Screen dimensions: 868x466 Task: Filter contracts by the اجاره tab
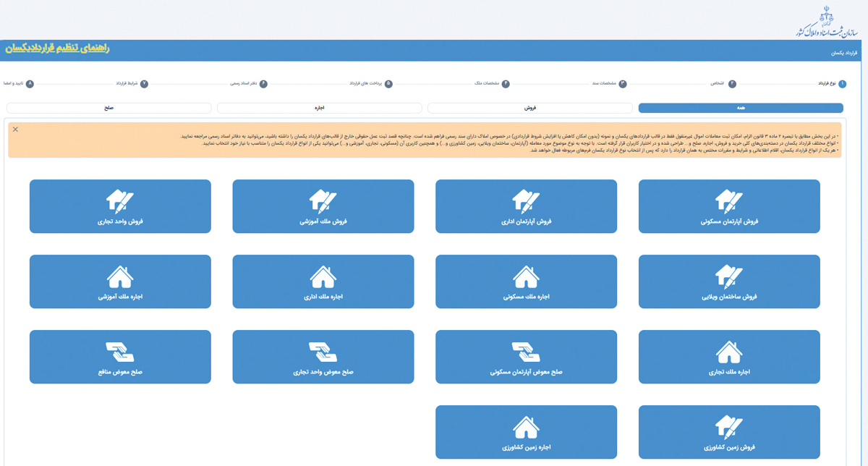(320, 108)
